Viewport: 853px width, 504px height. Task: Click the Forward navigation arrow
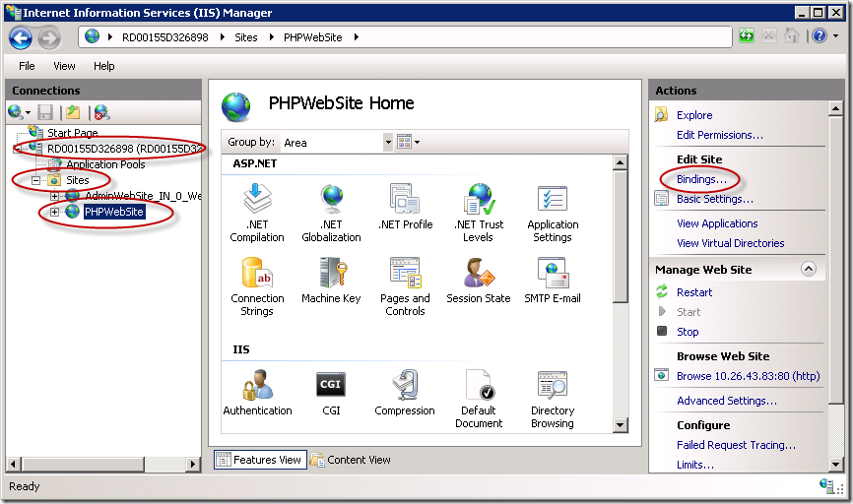point(49,38)
